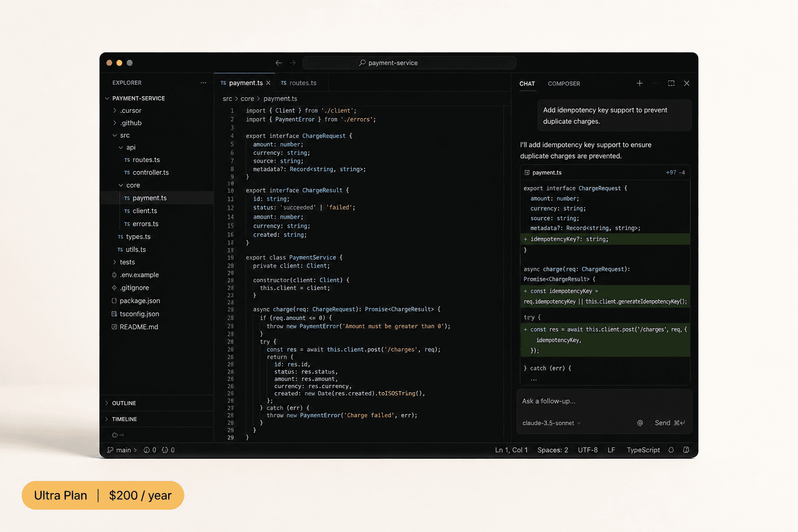Open the status bar bell notifications
This screenshot has width=798, height=532.
(x=671, y=450)
